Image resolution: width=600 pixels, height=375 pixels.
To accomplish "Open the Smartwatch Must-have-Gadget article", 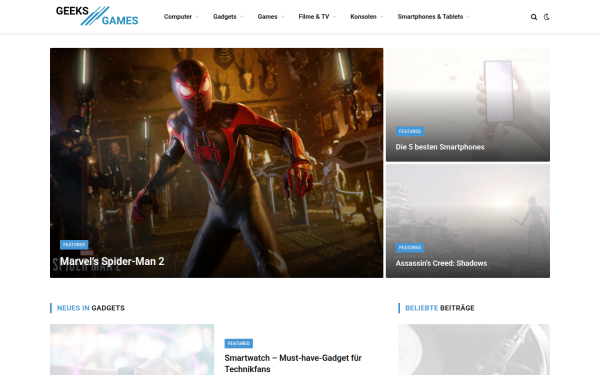I will [293, 363].
